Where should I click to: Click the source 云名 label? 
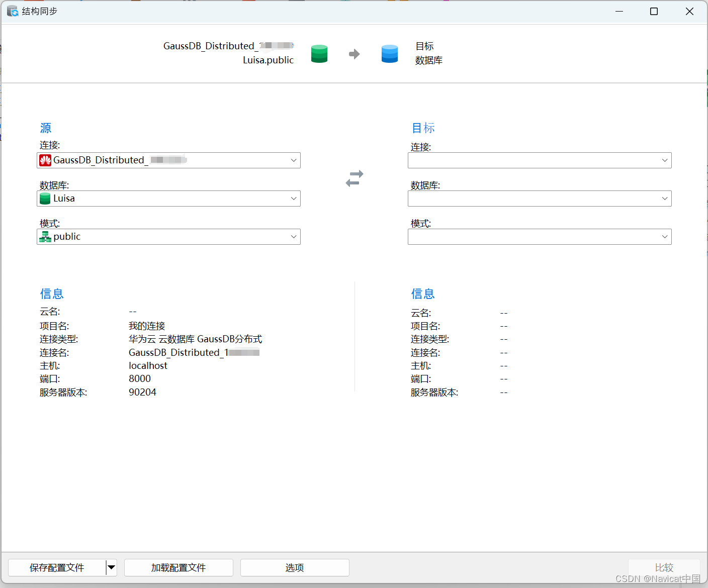[50, 312]
